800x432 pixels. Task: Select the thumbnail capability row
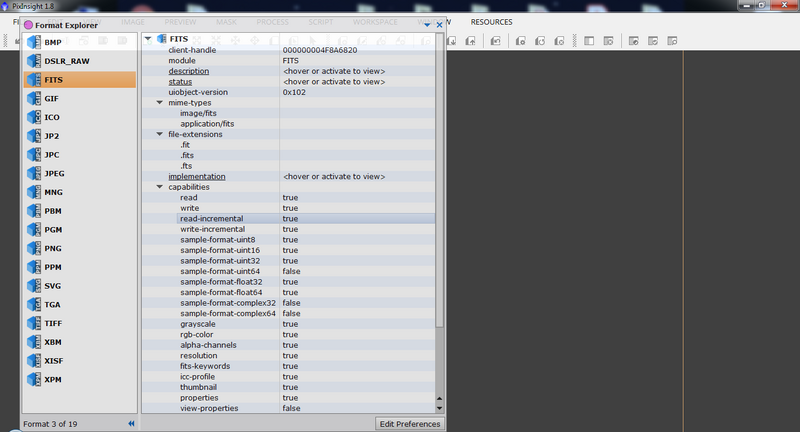coord(289,387)
